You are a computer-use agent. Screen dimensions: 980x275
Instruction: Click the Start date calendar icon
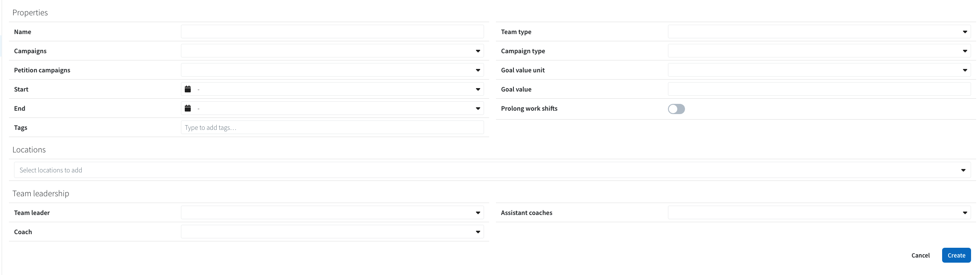point(188,89)
